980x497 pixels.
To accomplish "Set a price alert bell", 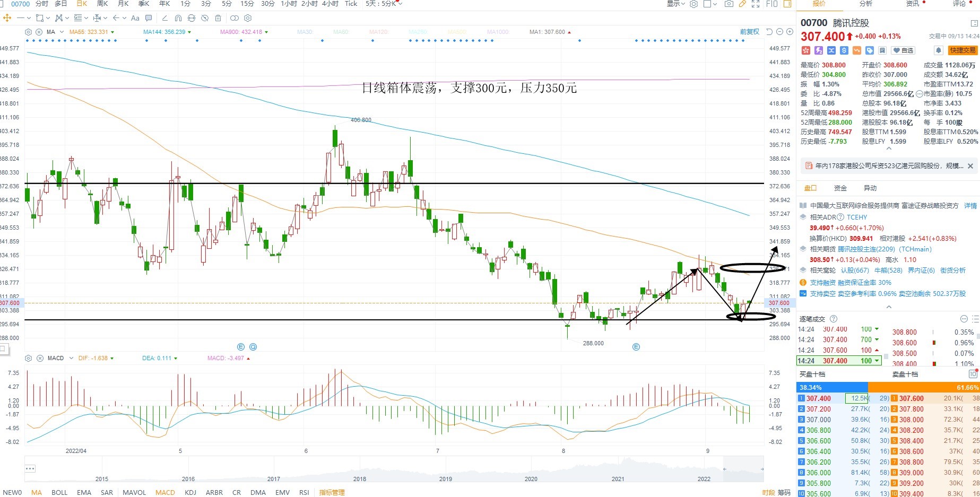I will (x=939, y=50).
